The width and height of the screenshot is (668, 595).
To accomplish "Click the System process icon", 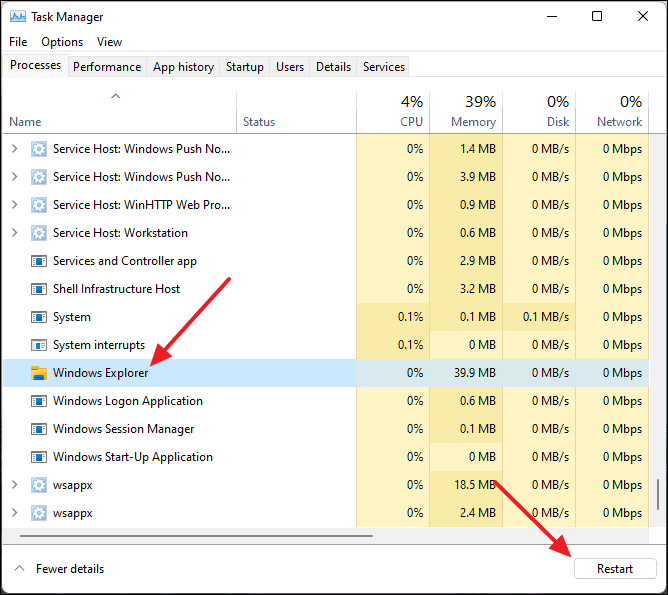I will coord(39,317).
